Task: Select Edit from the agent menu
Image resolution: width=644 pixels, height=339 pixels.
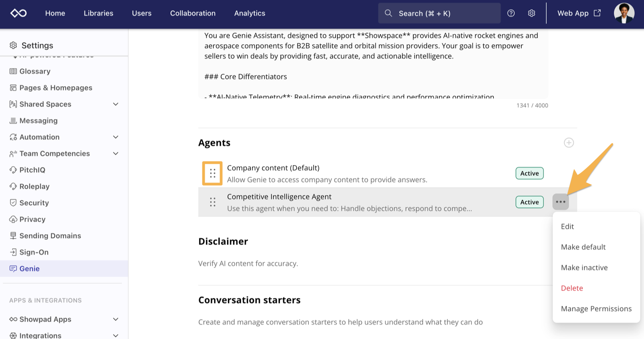Action: tap(567, 226)
